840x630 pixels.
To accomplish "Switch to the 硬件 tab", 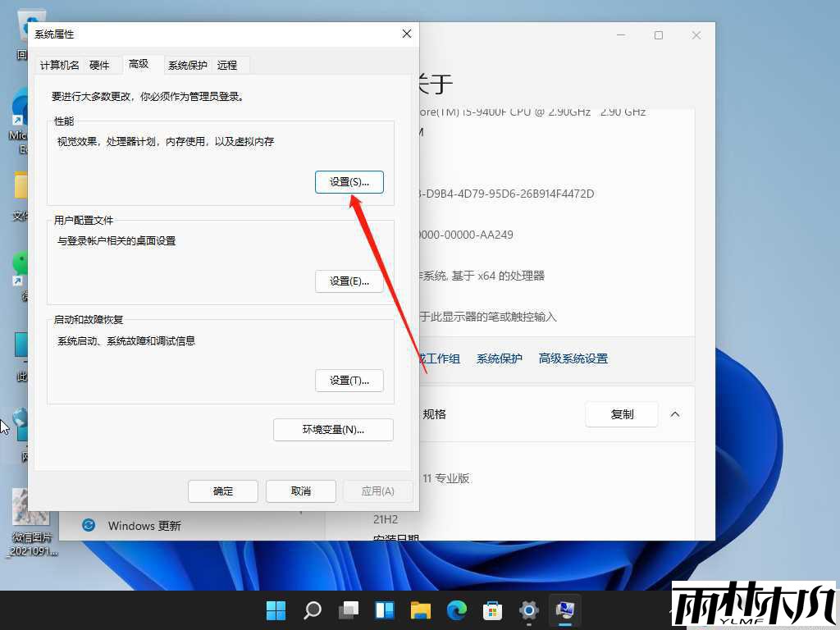I will click(x=100, y=64).
